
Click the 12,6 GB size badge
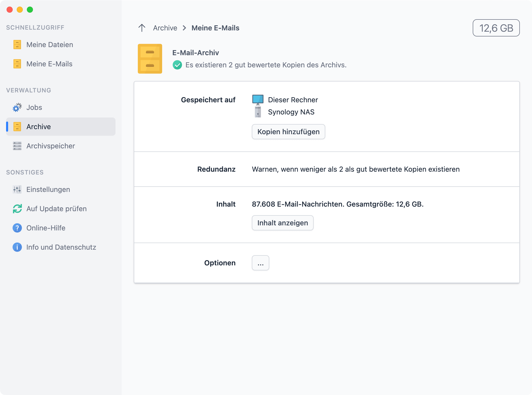click(x=496, y=28)
